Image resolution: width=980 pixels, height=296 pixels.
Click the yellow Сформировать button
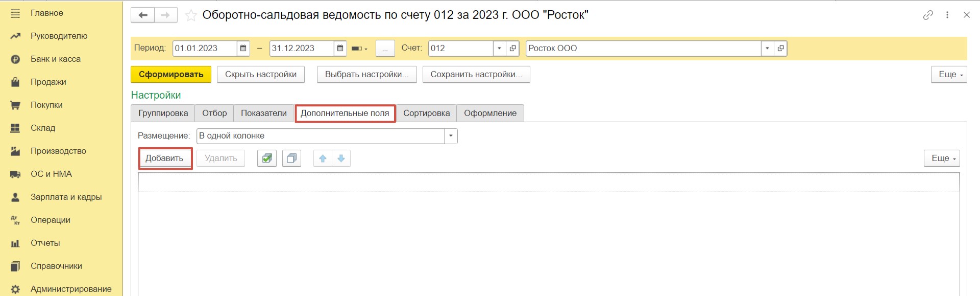pyautogui.click(x=171, y=75)
